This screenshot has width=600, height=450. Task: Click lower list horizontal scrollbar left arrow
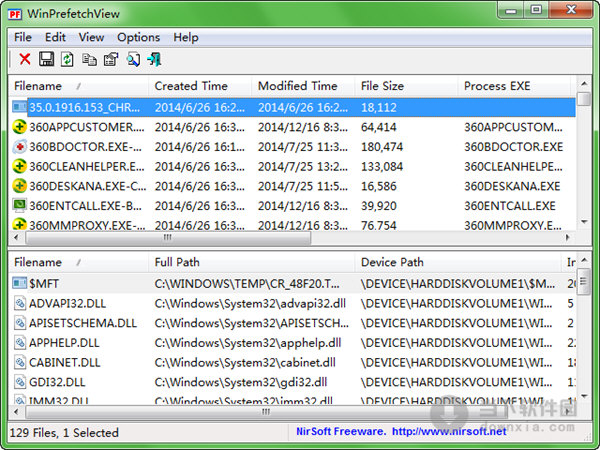pyautogui.click(x=16, y=412)
